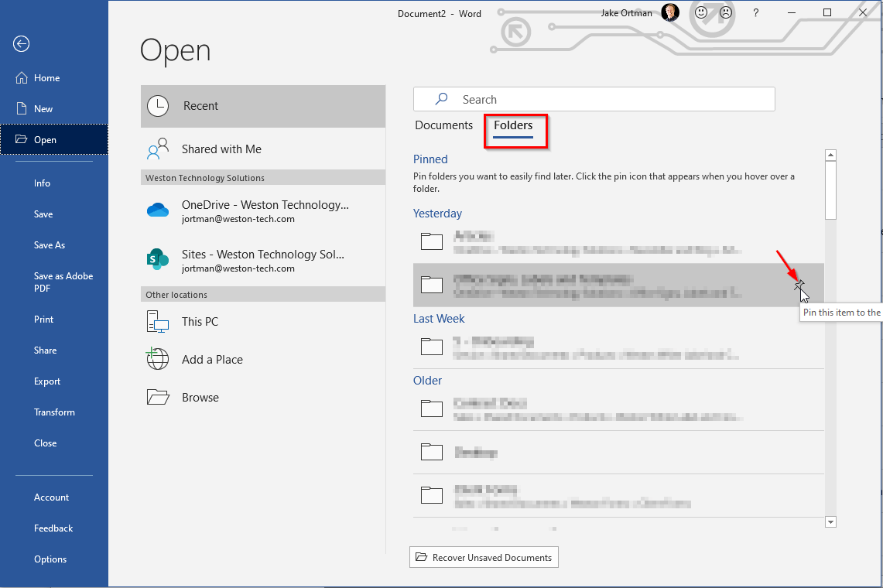The image size is (883, 588).
Task: Click inside the Search field
Action: click(594, 99)
